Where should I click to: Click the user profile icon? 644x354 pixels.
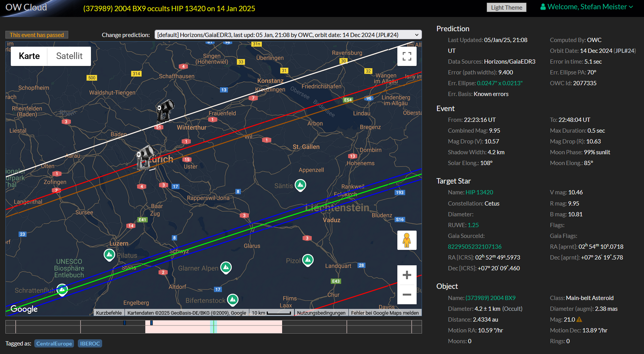pyautogui.click(x=543, y=7)
